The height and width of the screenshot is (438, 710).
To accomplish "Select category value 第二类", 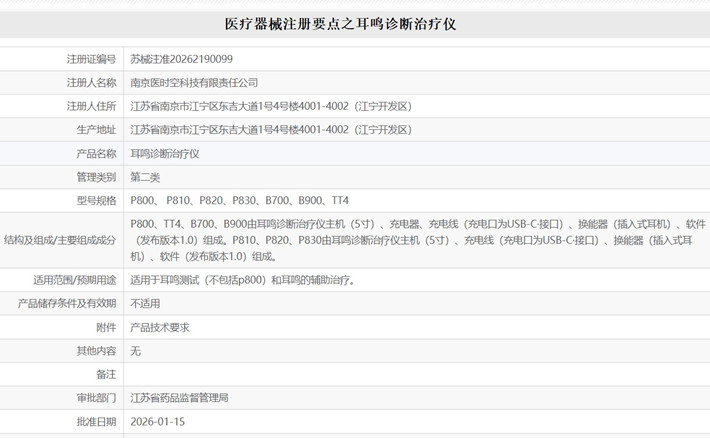I will coord(145,177).
